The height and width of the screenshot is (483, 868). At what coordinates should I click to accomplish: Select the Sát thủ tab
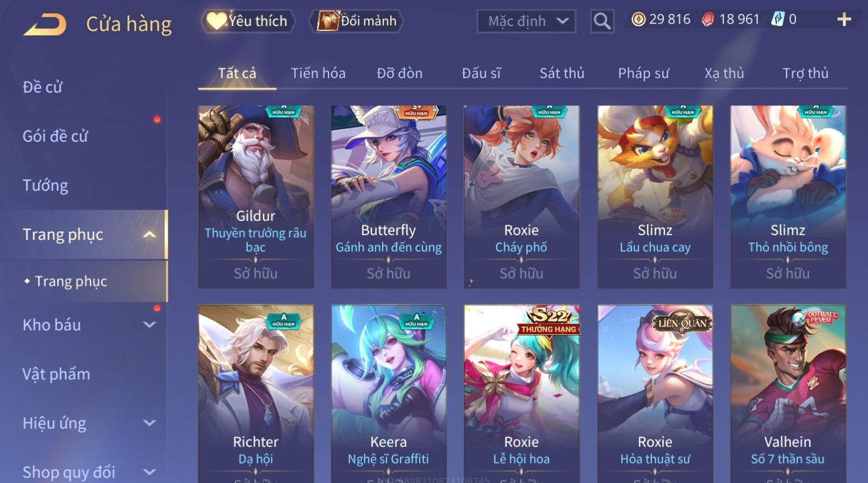(x=562, y=73)
